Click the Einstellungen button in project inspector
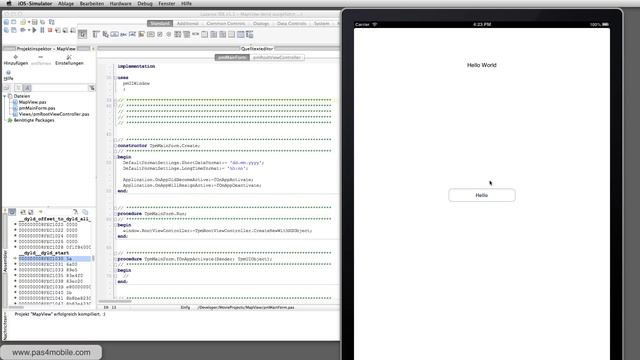The image size is (640, 360). 69,60
